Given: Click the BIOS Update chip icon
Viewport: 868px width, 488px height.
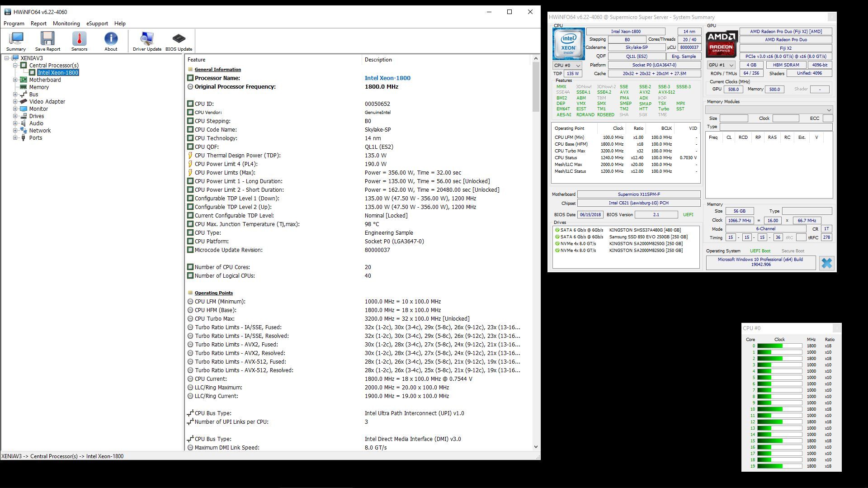Looking at the screenshot, I should pyautogui.click(x=179, y=39).
